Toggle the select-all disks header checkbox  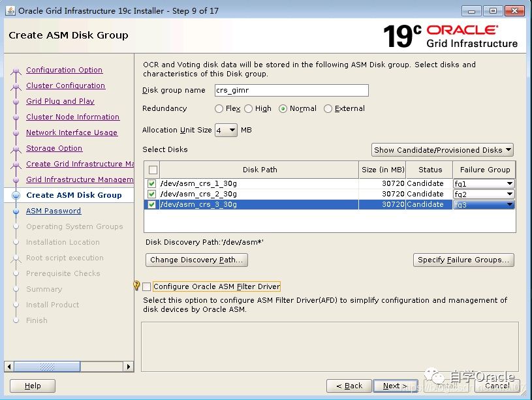coord(153,170)
